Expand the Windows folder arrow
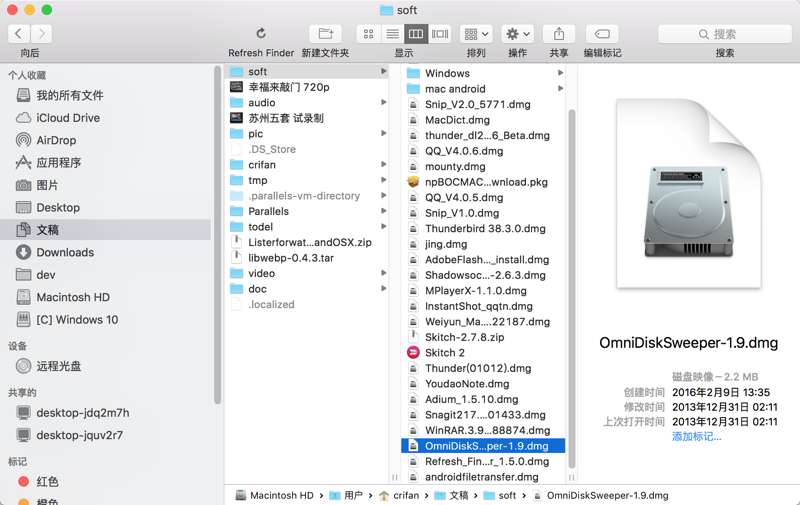 pyautogui.click(x=560, y=73)
